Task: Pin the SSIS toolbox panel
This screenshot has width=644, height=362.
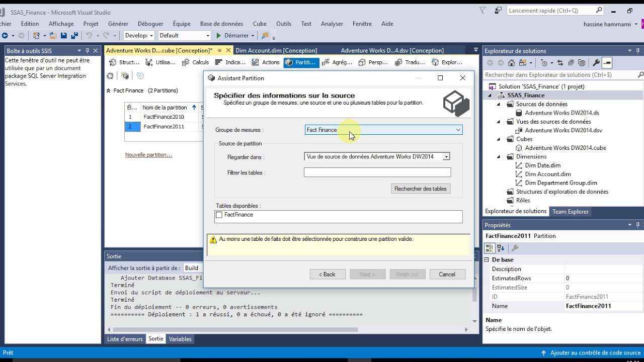Action: tap(88, 51)
